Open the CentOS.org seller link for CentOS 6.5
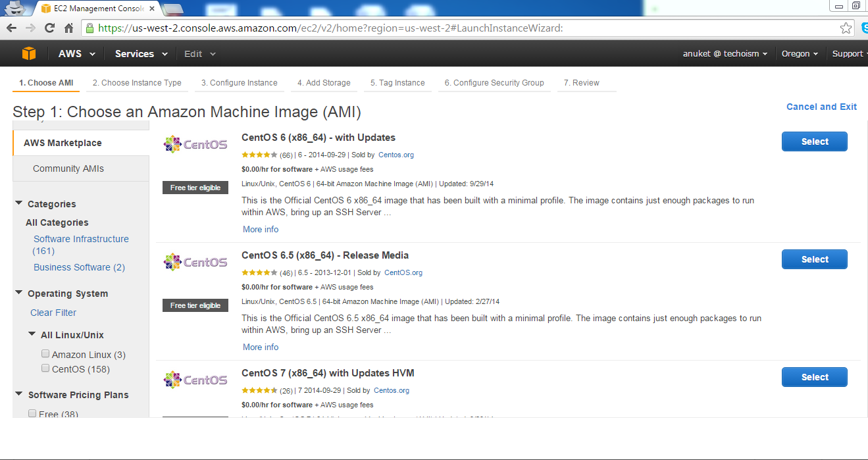Screen dimensions: 868x460 point(403,272)
